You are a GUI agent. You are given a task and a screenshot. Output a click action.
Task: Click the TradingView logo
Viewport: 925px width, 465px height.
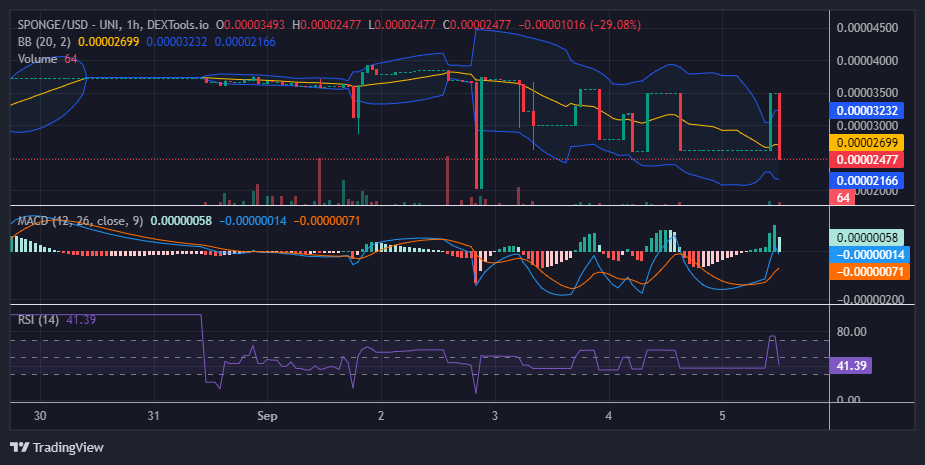point(19,447)
